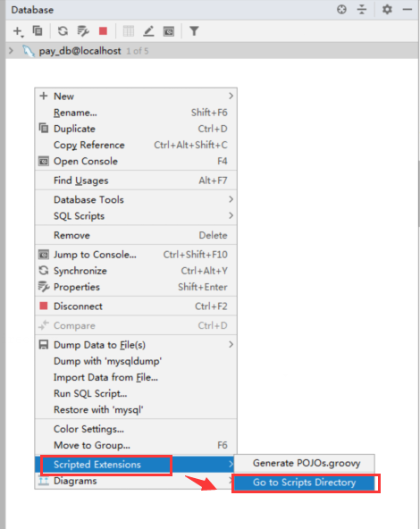Image resolution: width=420 pixels, height=529 pixels.
Task: Choose Open Console menu item
Action: [x=136, y=161]
